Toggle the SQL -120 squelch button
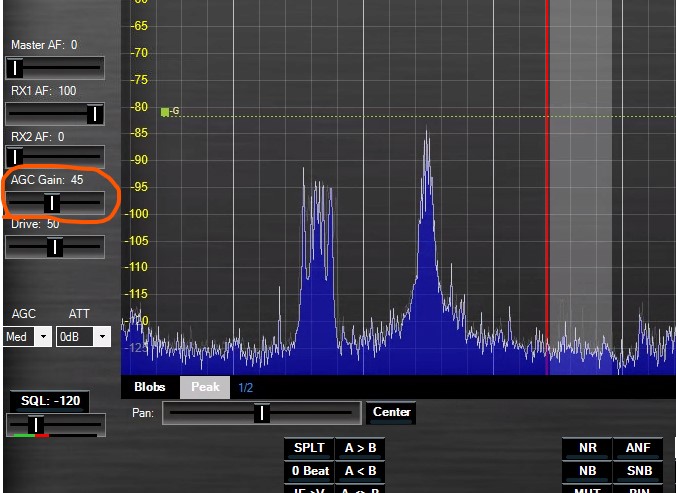Image resolution: width=676 pixels, height=493 pixels. (x=50, y=401)
